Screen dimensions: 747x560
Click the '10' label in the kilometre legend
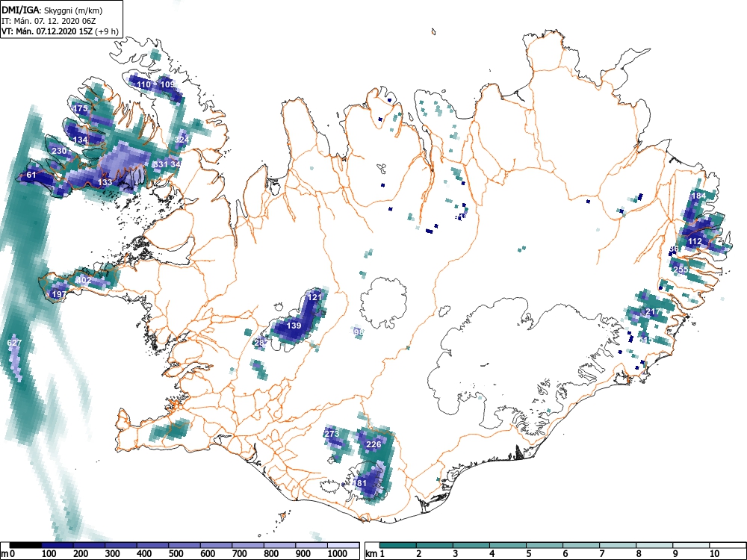point(713,554)
